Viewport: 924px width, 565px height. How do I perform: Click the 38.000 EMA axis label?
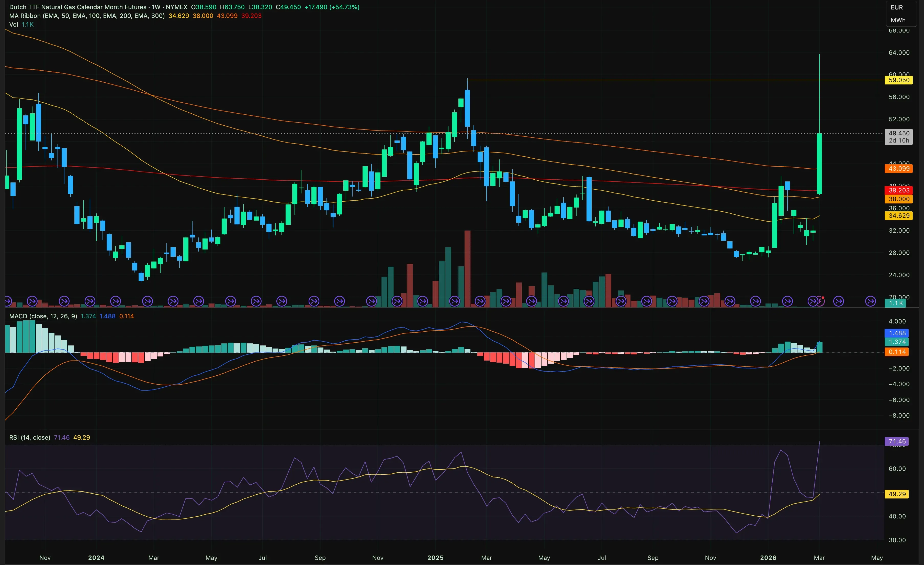point(898,199)
